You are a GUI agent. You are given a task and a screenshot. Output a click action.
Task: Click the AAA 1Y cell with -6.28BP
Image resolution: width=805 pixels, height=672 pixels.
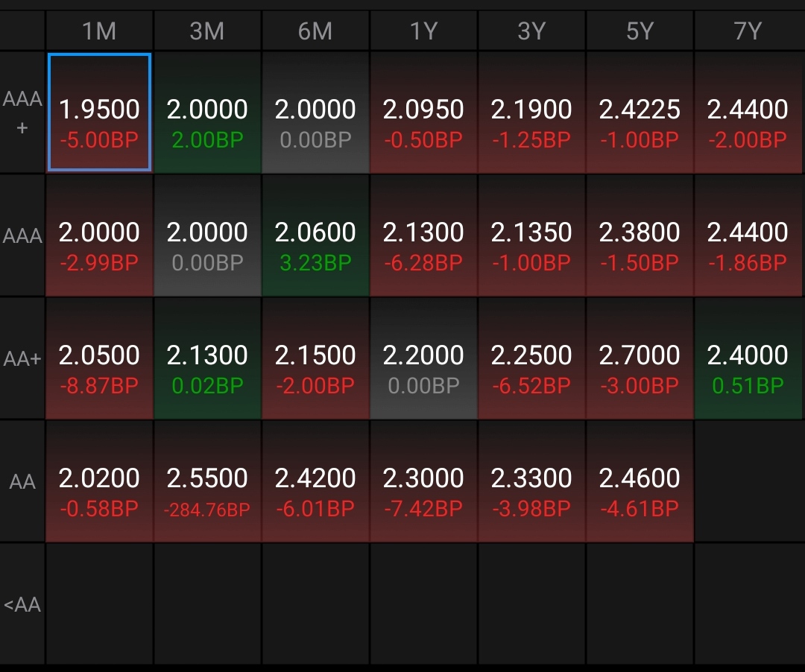[423, 235]
